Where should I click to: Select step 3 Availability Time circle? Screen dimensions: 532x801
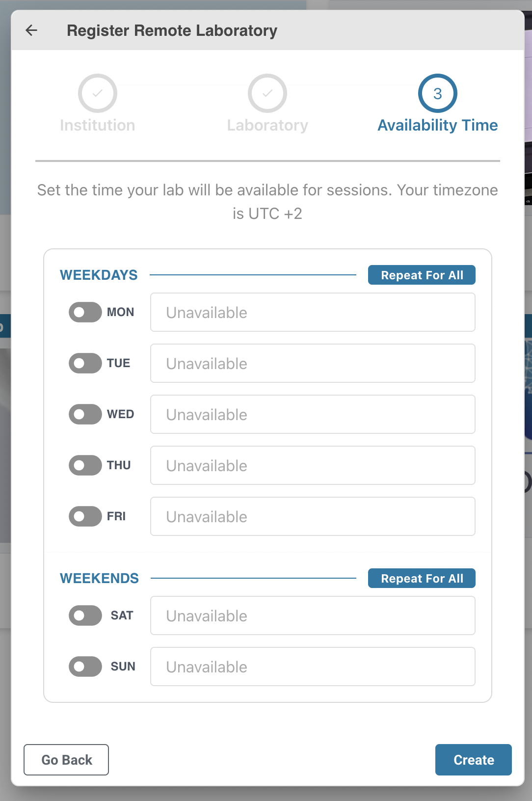(x=437, y=93)
